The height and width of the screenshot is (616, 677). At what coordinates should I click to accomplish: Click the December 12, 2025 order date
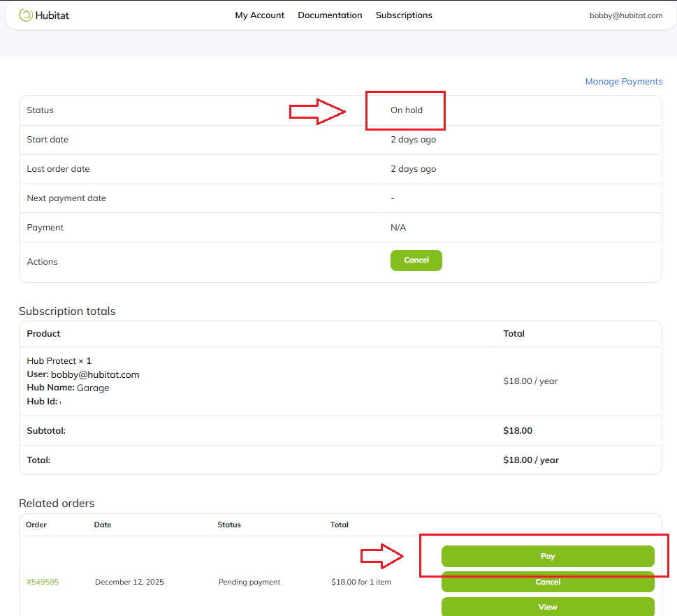point(129,582)
